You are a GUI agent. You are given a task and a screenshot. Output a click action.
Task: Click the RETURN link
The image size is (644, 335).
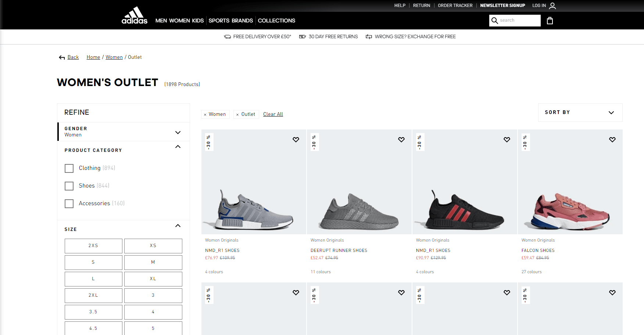422,6
